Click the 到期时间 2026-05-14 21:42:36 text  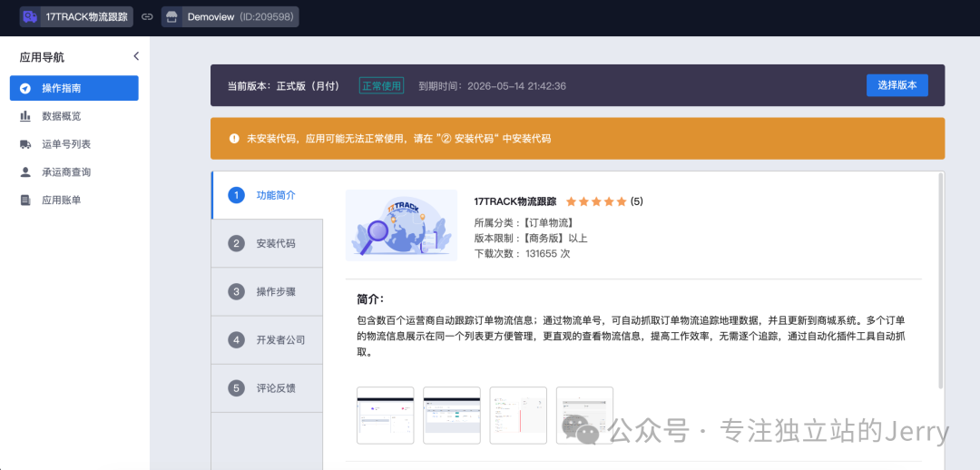point(492,85)
